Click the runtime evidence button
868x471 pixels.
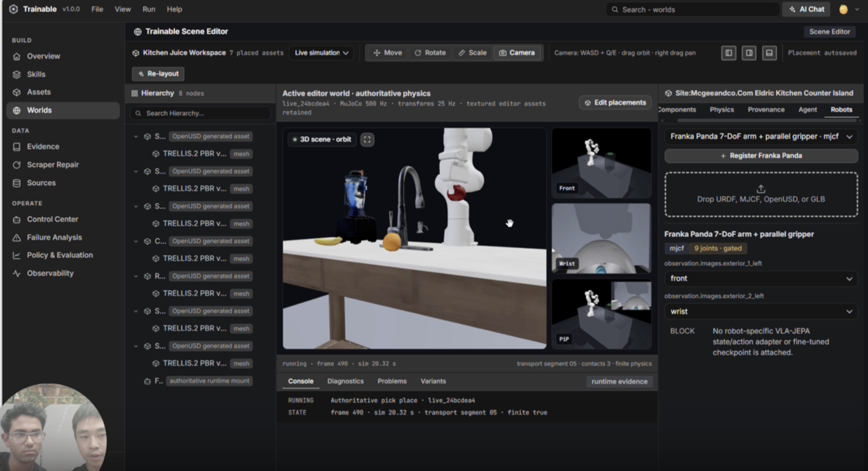coord(619,382)
